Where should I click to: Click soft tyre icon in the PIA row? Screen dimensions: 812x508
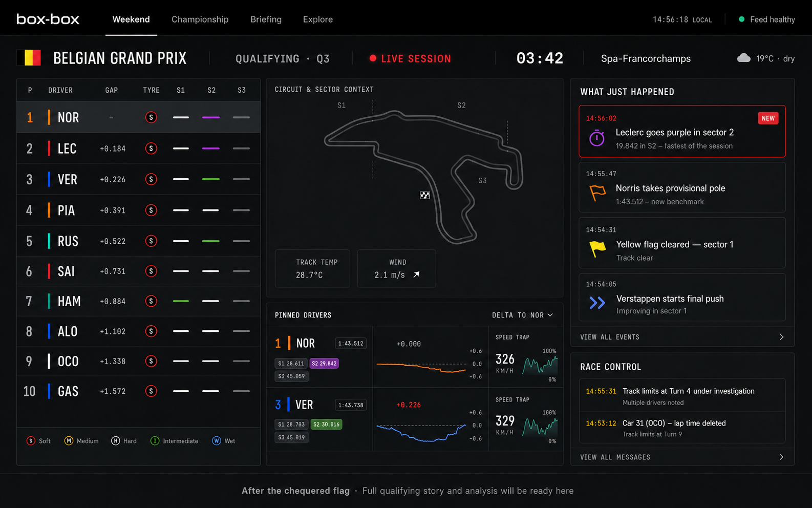pyautogui.click(x=151, y=210)
